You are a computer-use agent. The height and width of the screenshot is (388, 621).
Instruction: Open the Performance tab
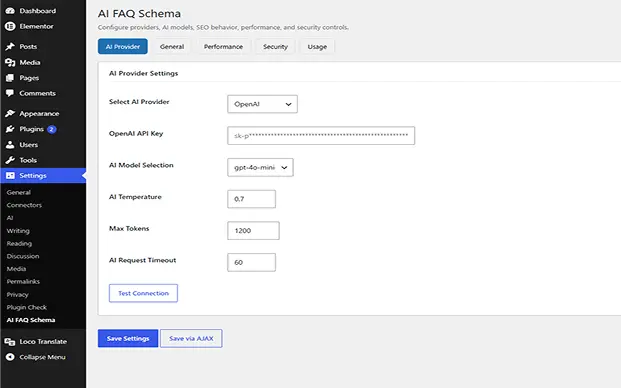tap(223, 46)
